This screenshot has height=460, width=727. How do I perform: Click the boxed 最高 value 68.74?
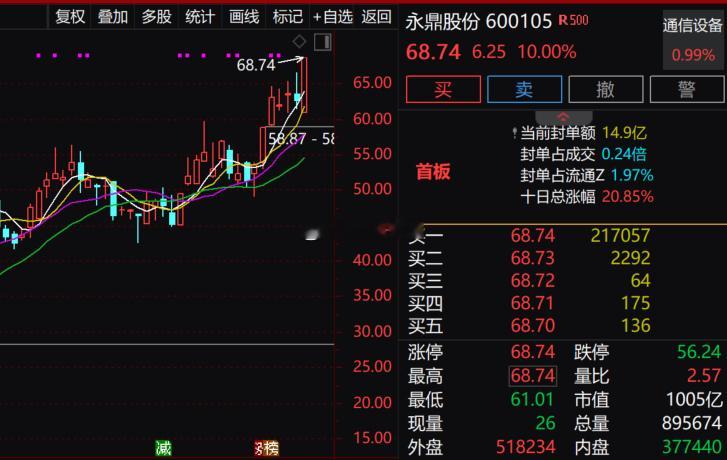coord(533,376)
